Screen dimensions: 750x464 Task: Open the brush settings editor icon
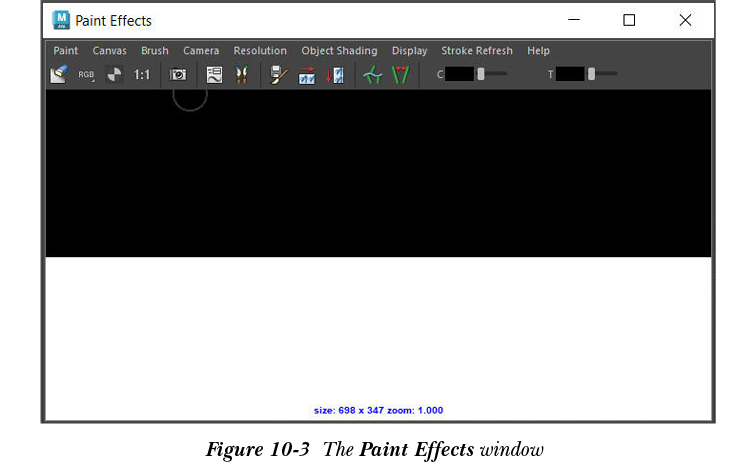click(x=214, y=74)
